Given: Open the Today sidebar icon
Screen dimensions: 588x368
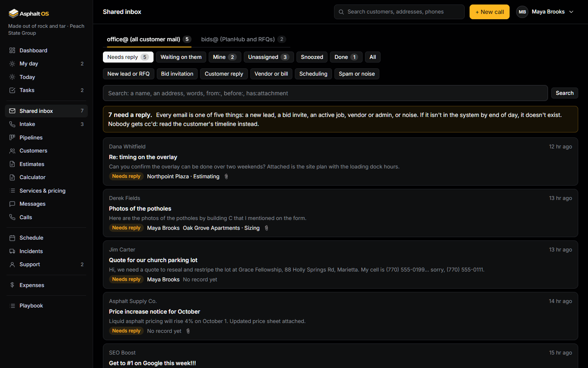Looking at the screenshot, I should [12, 77].
